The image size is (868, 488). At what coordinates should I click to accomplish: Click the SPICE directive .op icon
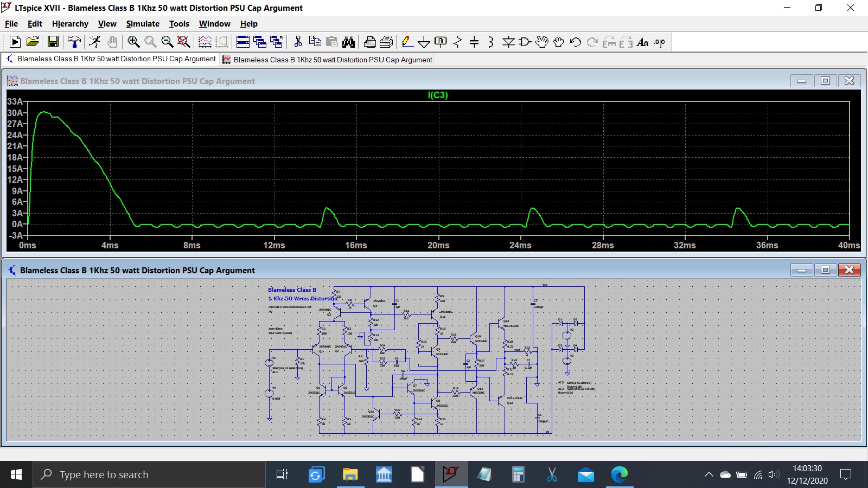click(660, 42)
